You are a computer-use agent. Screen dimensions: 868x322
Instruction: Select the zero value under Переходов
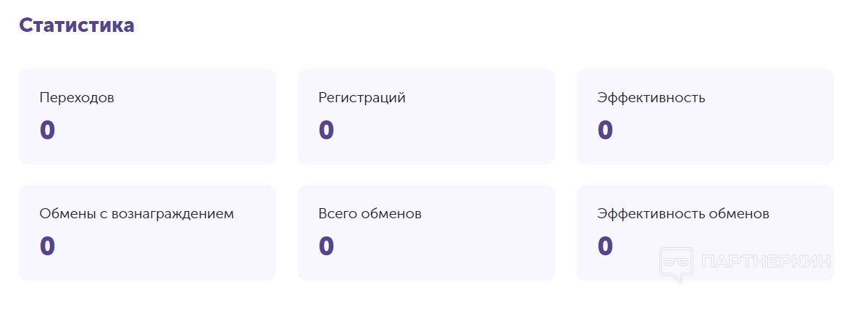(48, 130)
